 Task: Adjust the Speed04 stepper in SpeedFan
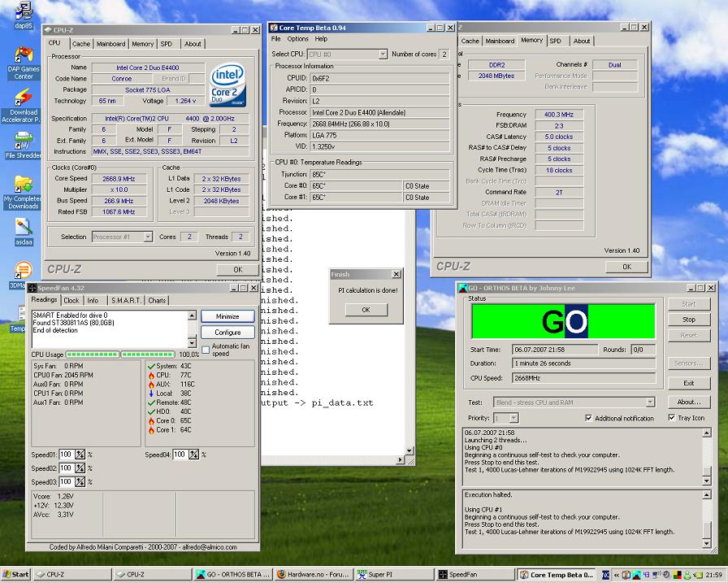click(x=193, y=455)
